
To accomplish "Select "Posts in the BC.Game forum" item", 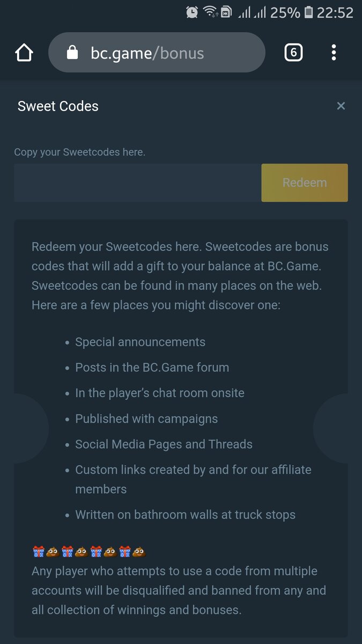I will 152,368.
